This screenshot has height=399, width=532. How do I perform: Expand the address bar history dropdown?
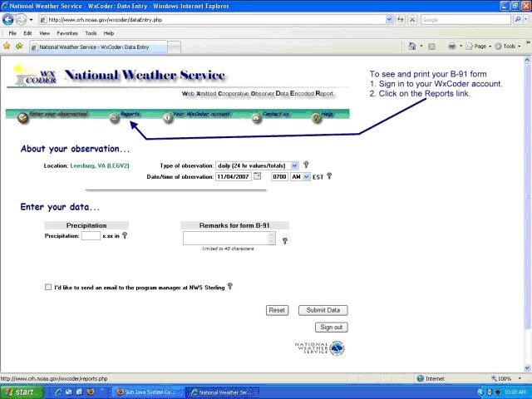click(x=389, y=20)
